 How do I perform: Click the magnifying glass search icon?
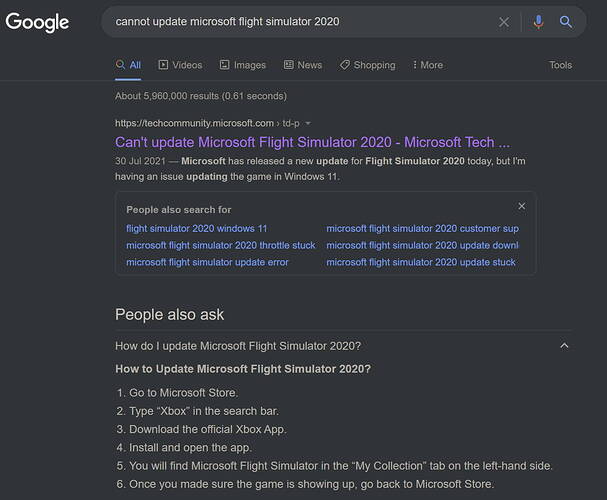(566, 21)
